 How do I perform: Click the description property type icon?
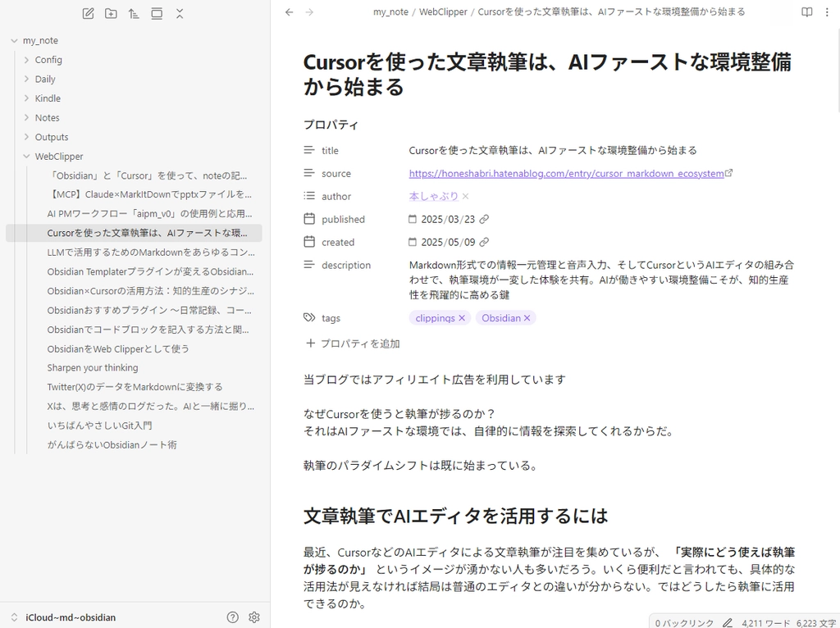coord(309,265)
